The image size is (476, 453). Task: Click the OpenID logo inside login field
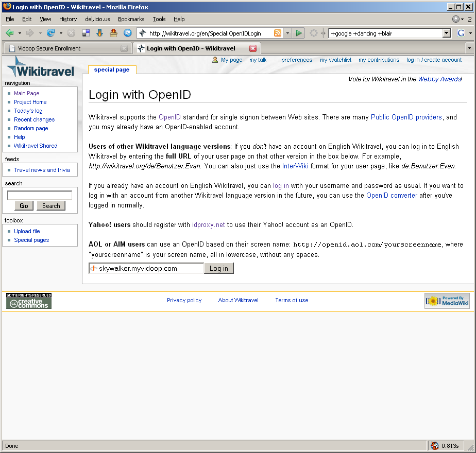(x=94, y=268)
